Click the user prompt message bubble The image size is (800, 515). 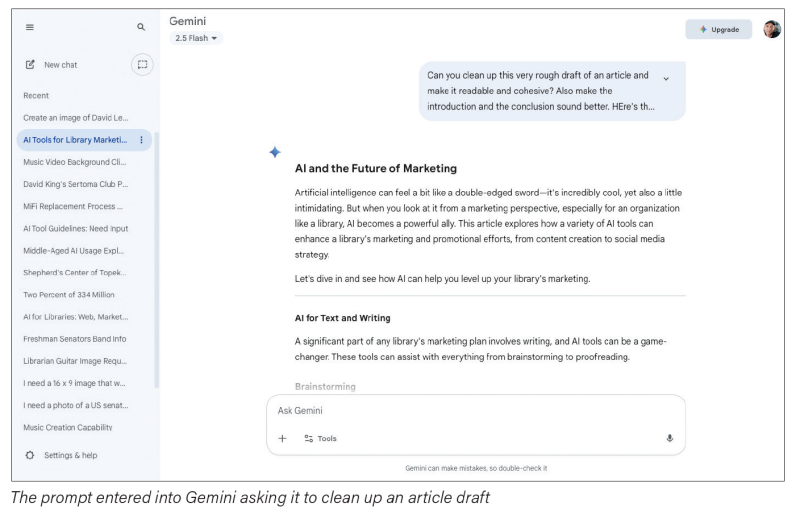[x=552, y=91]
